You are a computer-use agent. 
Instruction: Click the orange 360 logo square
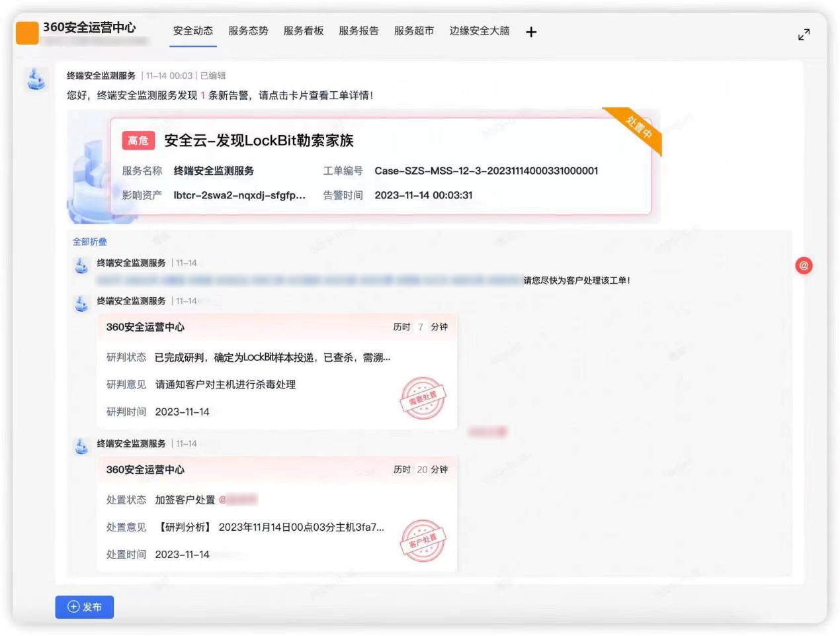click(27, 33)
